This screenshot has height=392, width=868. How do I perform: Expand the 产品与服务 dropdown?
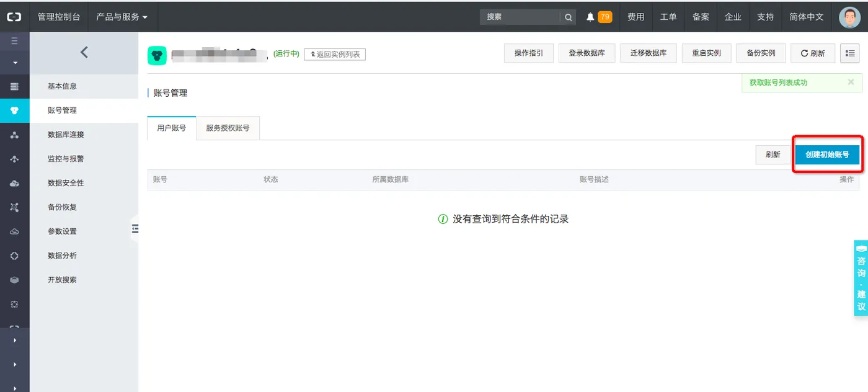pyautogui.click(x=122, y=17)
